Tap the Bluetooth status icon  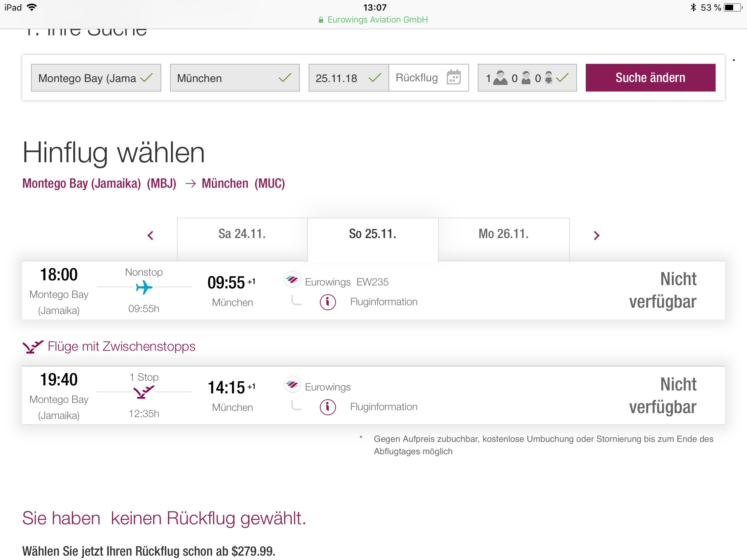pos(693,7)
